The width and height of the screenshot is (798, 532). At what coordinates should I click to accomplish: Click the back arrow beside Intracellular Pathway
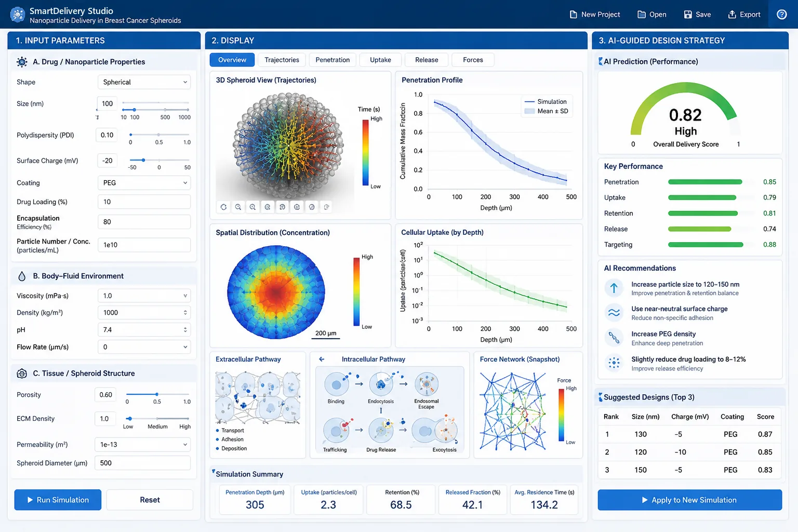tap(322, 359)
